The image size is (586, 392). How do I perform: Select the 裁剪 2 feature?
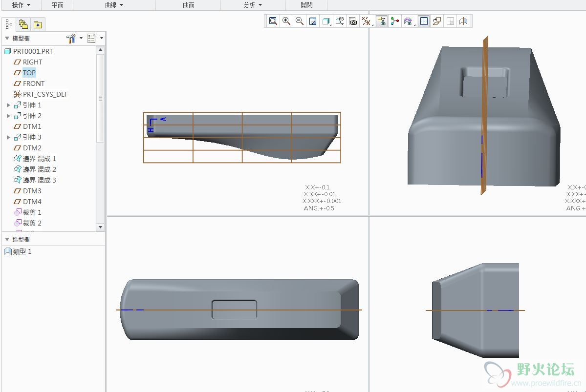tap(28, 223)
